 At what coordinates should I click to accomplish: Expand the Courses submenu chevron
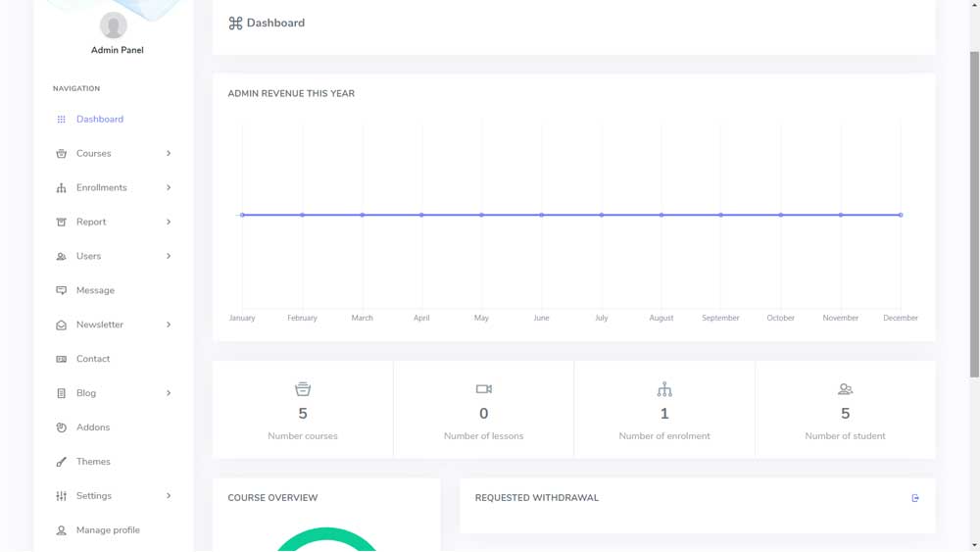point(169,153)
